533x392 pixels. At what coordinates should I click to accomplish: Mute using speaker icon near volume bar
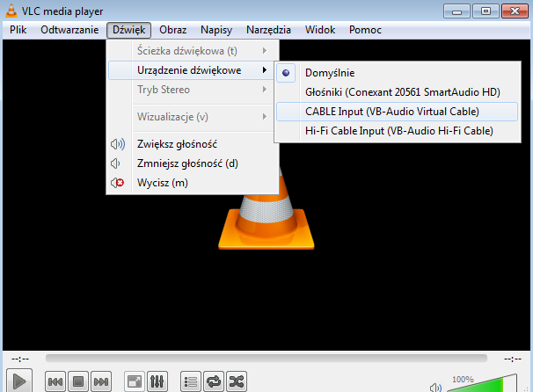click(x=435, y=388)
